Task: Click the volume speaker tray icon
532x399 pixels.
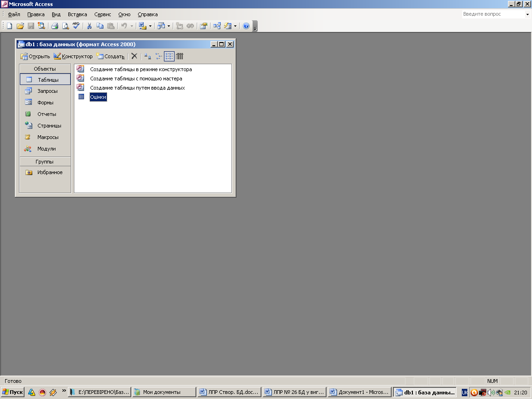Action: [x=490, y=393]
